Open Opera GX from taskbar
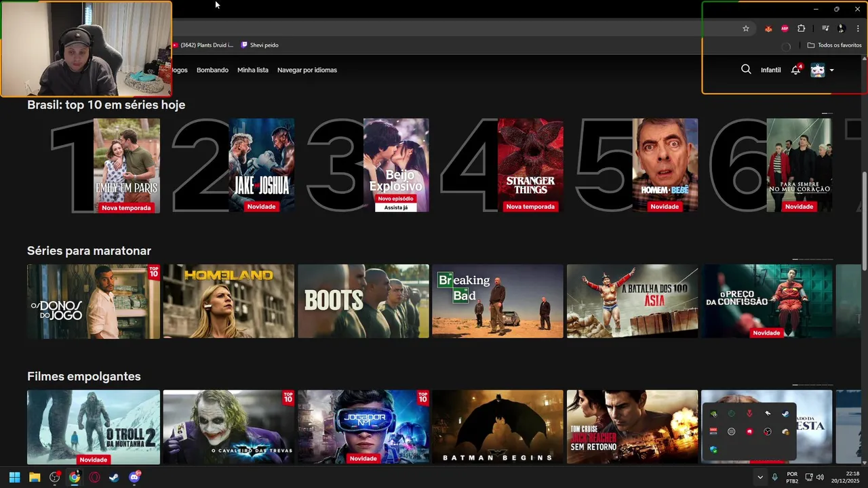This screenshot has width=868, height=488. pos(94,477)
